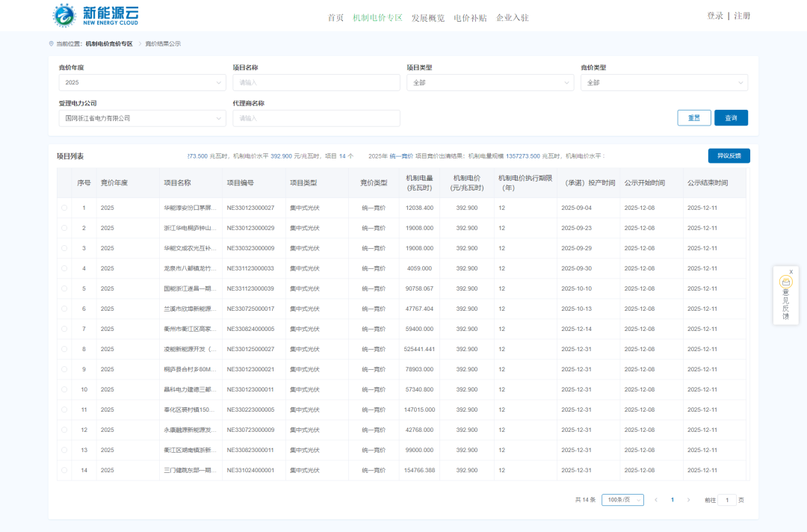Screen dimensions: 807x532
Task: Go to the next page using the arrow
Action: pos(689,499)
